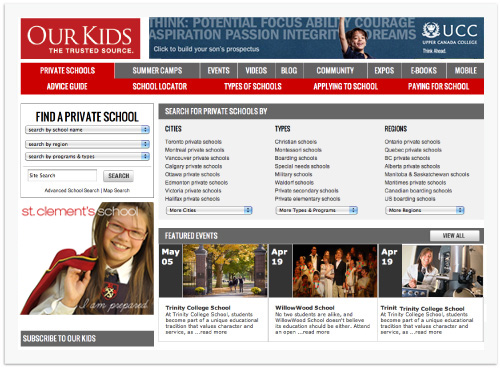Screen dimensions: 500x368
Task: Open Maritimes private schools link
Action: (415, 183)
